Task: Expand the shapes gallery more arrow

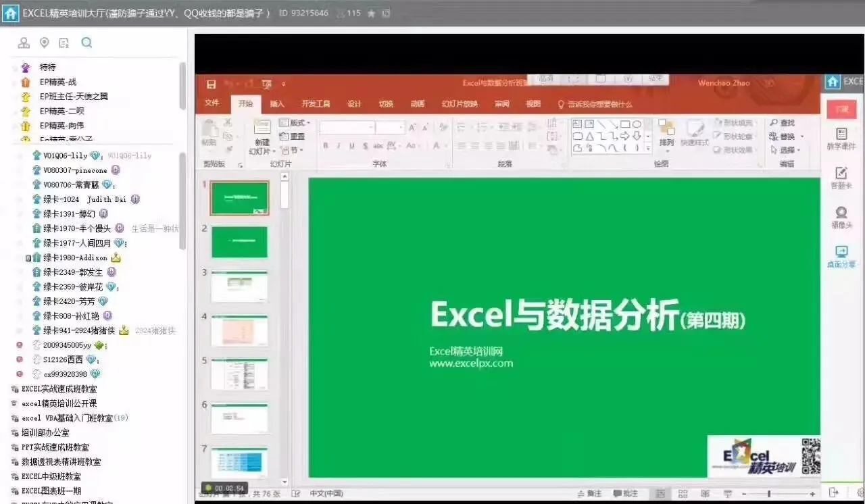Action: pos(648,147)
